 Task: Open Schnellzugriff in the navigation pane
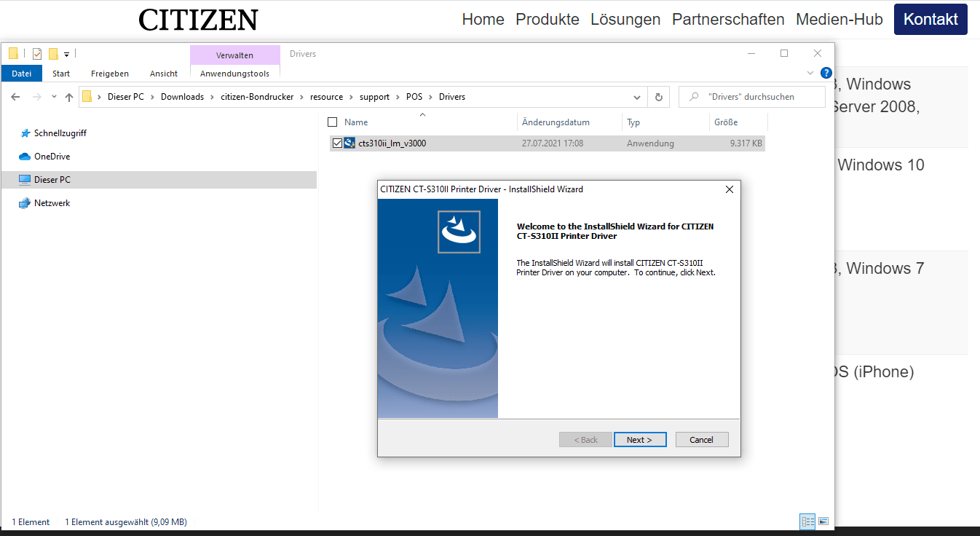tap(60, 133)
